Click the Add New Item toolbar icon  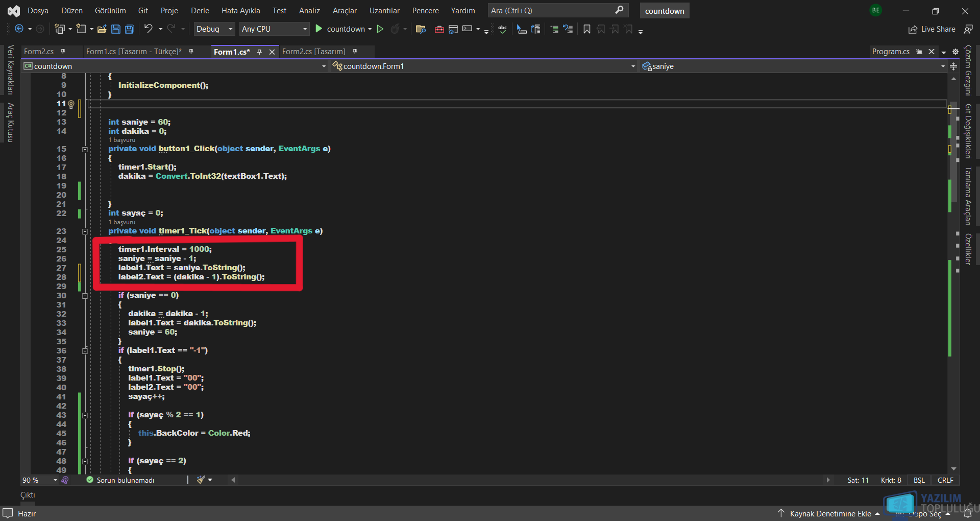pos(81,29)
